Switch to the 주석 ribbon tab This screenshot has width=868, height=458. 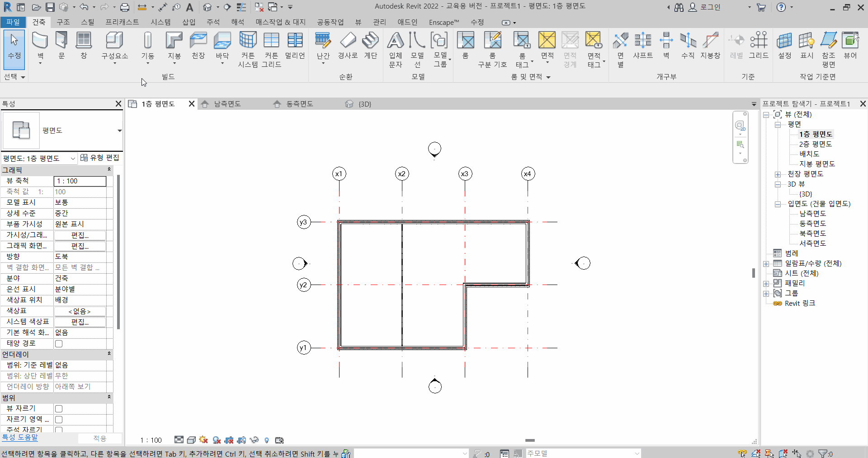click(213, 22)
